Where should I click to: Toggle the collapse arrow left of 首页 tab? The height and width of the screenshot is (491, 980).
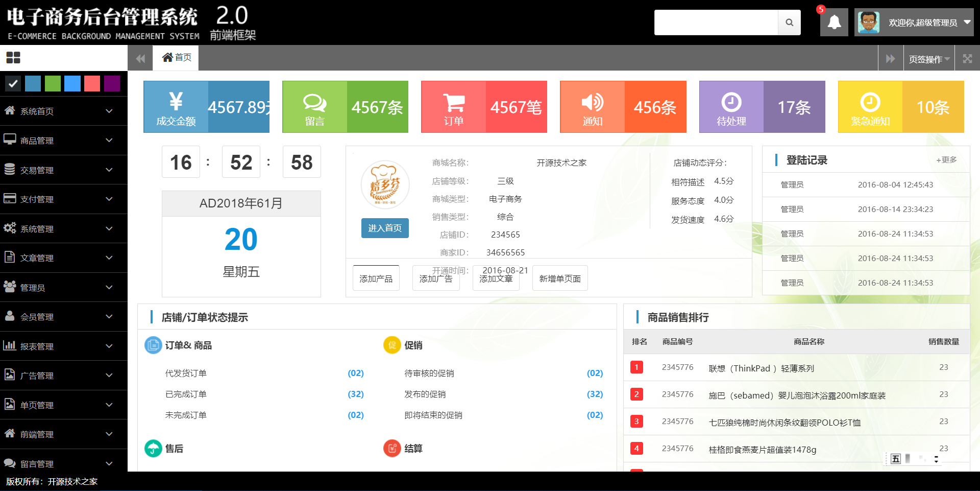140,58
